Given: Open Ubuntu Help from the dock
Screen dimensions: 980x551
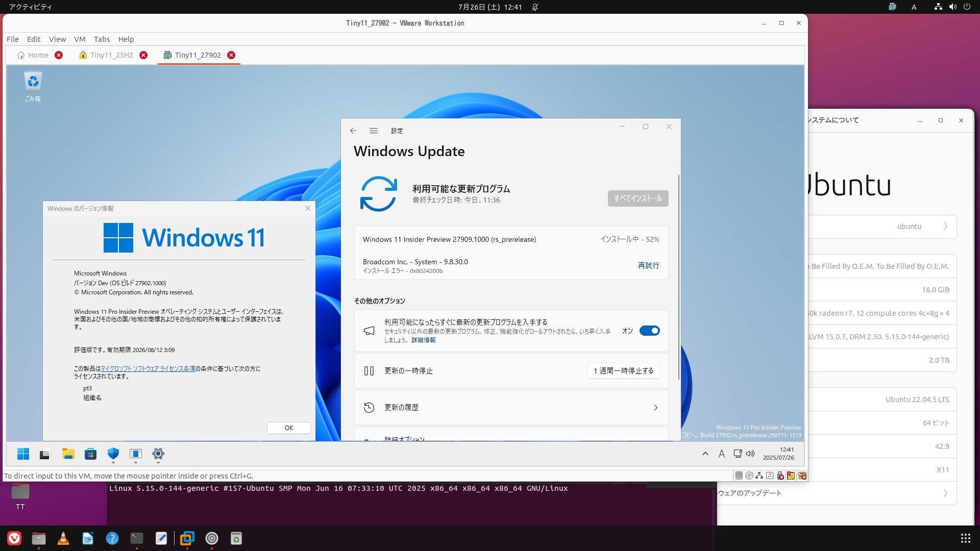Looking at the screenshot, I should click(x=112, y=538).
